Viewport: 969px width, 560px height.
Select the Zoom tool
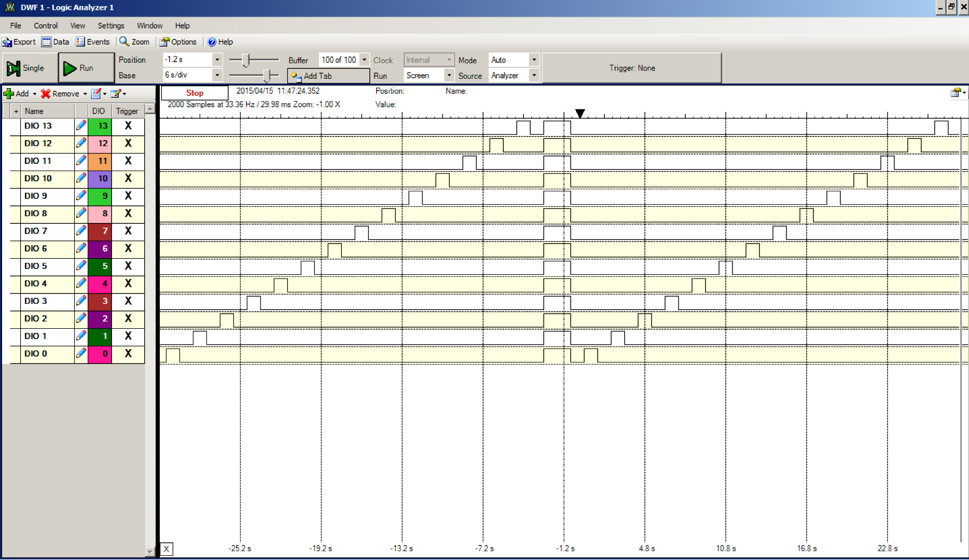click(134, 42)
